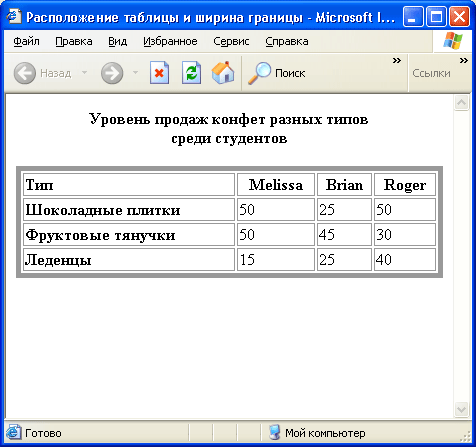The image size is (476, 447).
Task: Expand hidden toolbar buttons chevron
Action: click(x=396, y=60)
